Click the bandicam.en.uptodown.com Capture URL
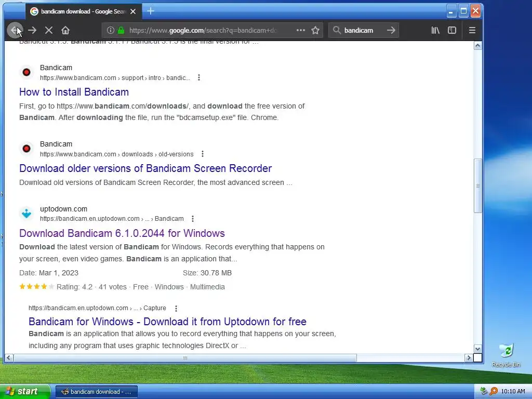 97,308
